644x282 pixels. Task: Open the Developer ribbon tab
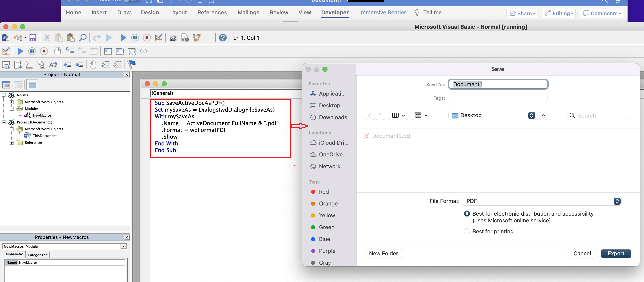335,12
